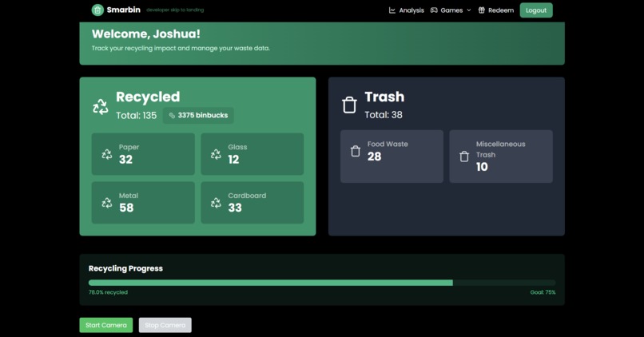Click the 'Welcome, Joshua!' heading
Image resolution: width=644 pixels, height=337 pixels.
click(x=145, y=34)
